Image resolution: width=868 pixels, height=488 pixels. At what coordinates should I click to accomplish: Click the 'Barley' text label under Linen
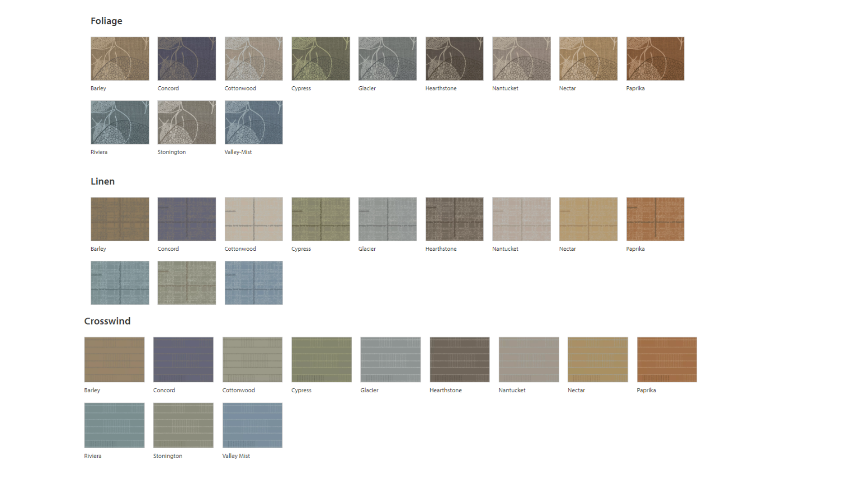(x=98, y=249)
